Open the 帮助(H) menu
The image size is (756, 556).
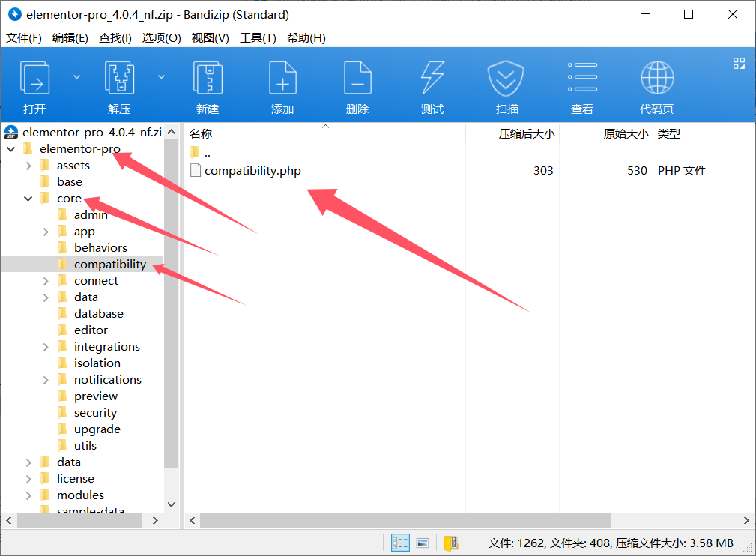pos(306,37)
